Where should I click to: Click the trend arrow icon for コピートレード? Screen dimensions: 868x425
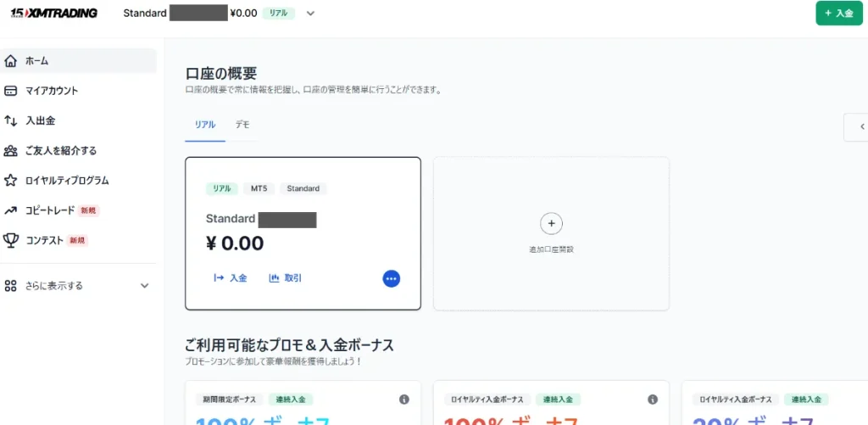10,210
